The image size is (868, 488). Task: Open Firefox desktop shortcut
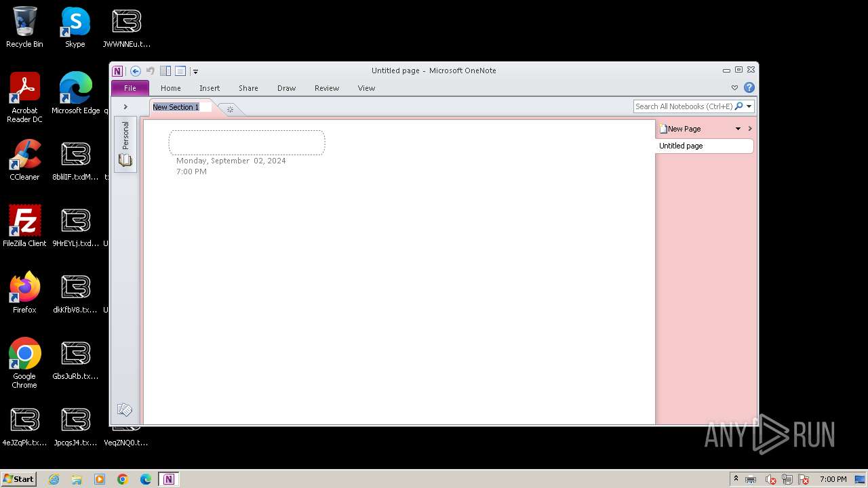(x=24, y=293)
